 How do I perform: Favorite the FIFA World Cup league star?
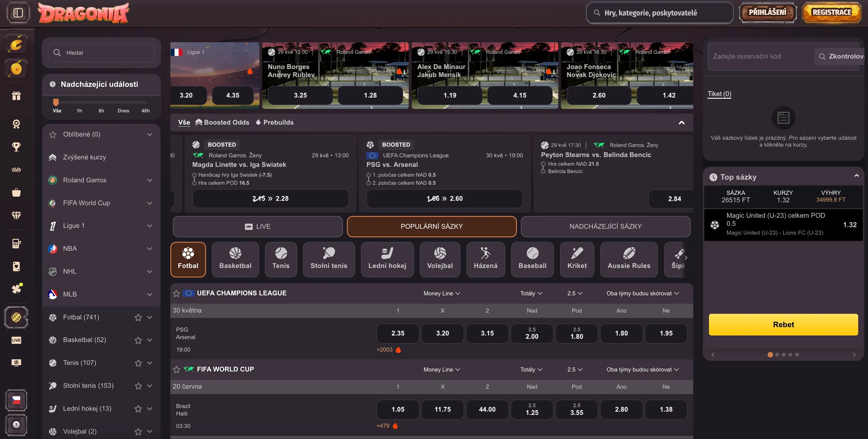click(176, 369)
